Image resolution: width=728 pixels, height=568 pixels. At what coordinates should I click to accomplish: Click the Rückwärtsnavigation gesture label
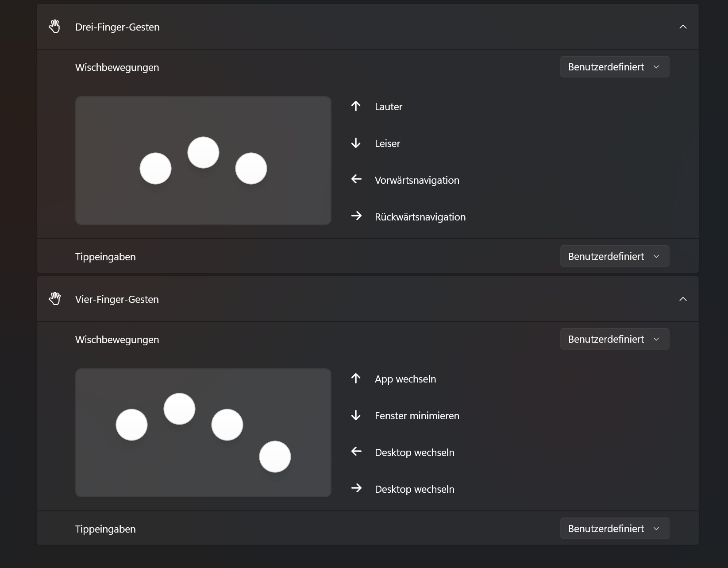coord(420,217)
